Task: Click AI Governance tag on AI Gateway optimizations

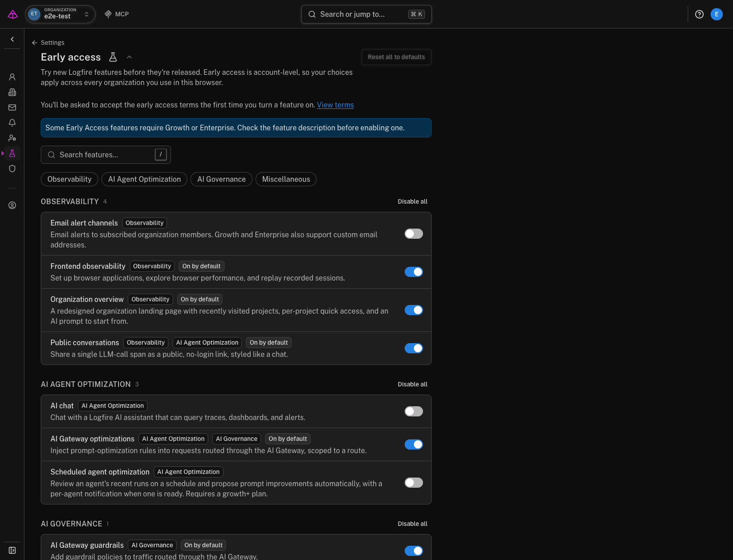Action: [237, 439]
